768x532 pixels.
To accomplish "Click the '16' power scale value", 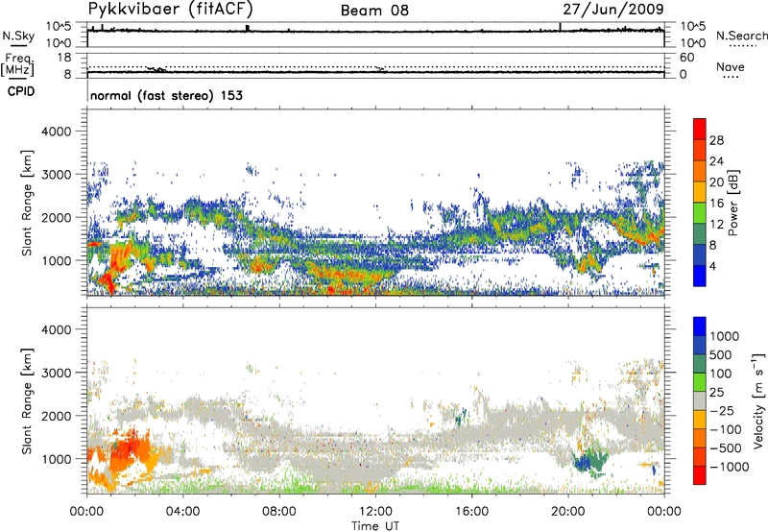I will point(716,204).
